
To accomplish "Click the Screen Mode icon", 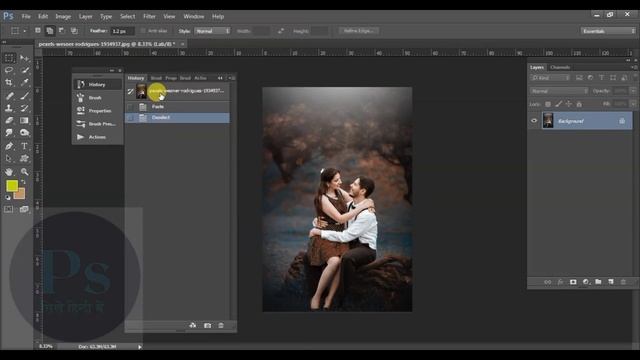I will [24, 209].
